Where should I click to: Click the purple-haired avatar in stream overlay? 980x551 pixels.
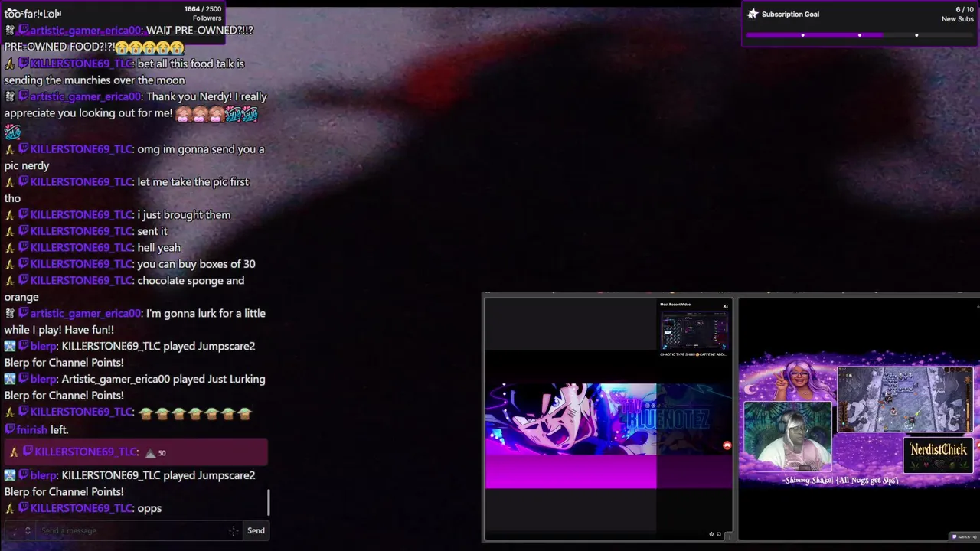coord(797,380)
